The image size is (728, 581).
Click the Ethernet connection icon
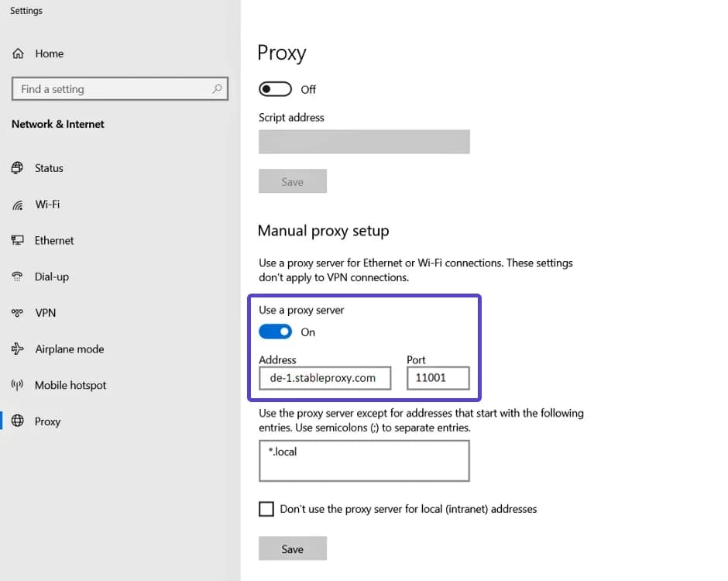[17, 240]
